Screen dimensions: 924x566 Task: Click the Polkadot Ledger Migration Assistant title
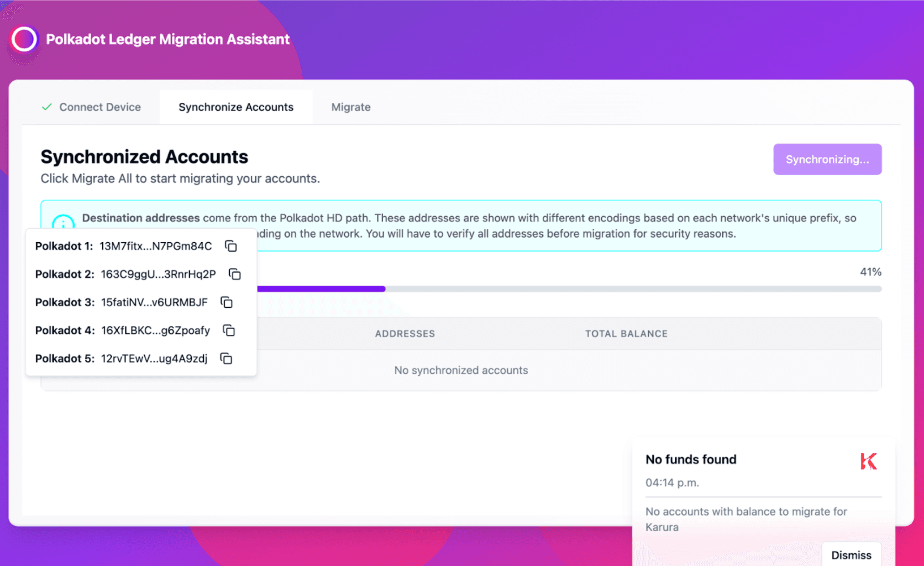pyautogui.click(x=167, y=39)
